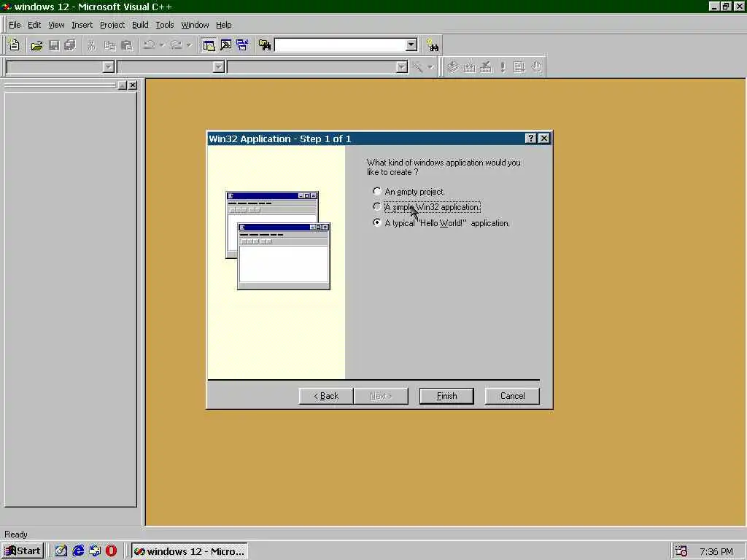This screenshot has height=560, width=747.
Task: Open the WizardBar filter dropdown
Action: tap(218, 67)
